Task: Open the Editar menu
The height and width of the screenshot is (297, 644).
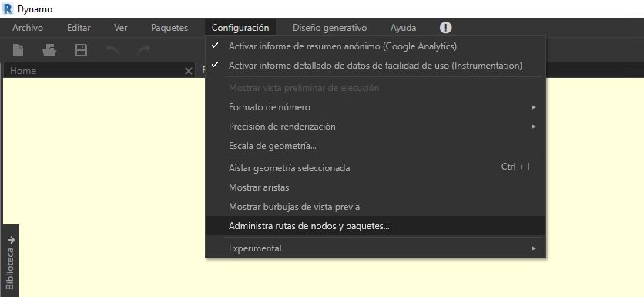Action: pyautogui.click(x=79, y=28)
